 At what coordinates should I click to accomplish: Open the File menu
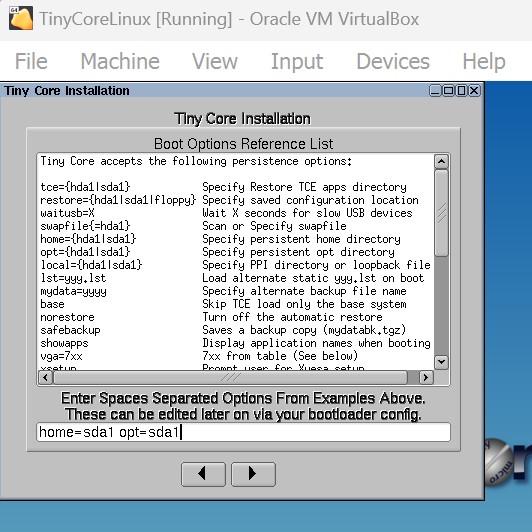point(31,61)
